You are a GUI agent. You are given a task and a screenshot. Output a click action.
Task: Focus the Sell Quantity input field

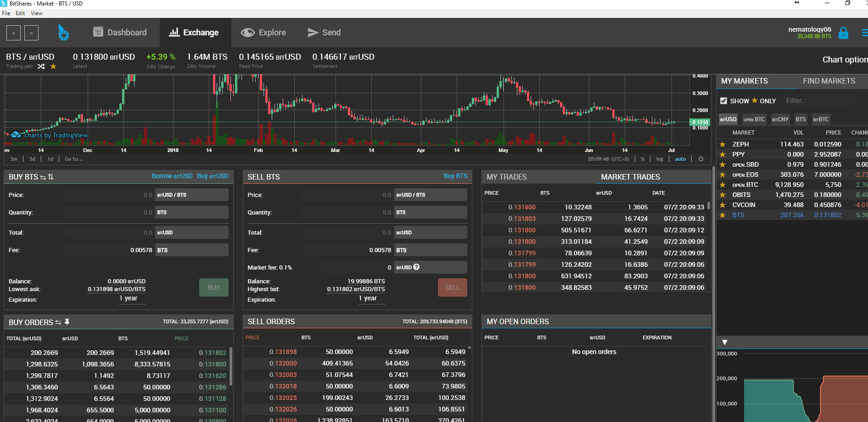348,212
